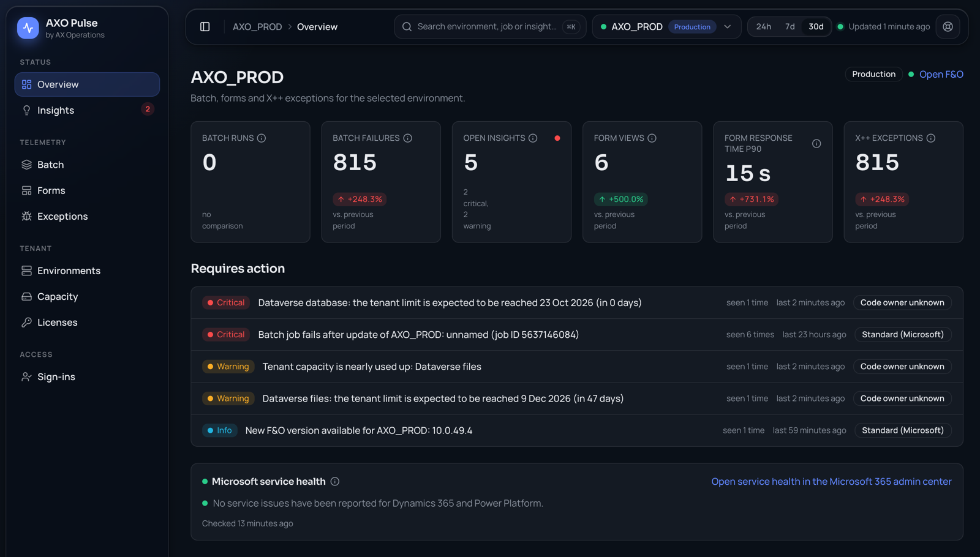The width and height of the screenshot is (980, 557).
Task: Click the info icon beside Batch Failures
Action: [407, 138]
